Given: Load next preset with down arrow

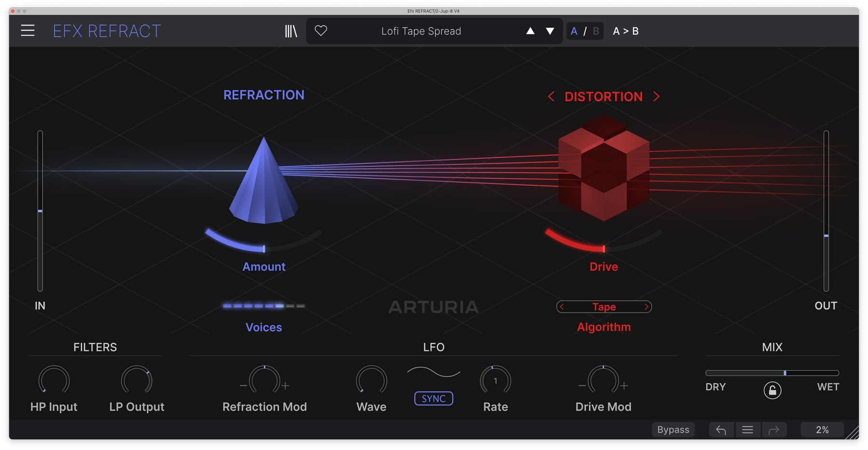Looking at the screenshot, I should pyautogui.click(x=550, y=31).
